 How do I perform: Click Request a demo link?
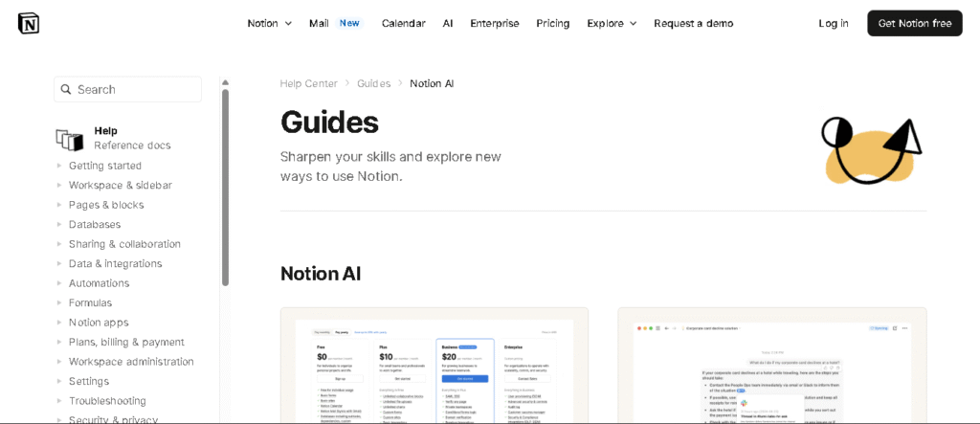pyautogui.click(x=693, y=23)
